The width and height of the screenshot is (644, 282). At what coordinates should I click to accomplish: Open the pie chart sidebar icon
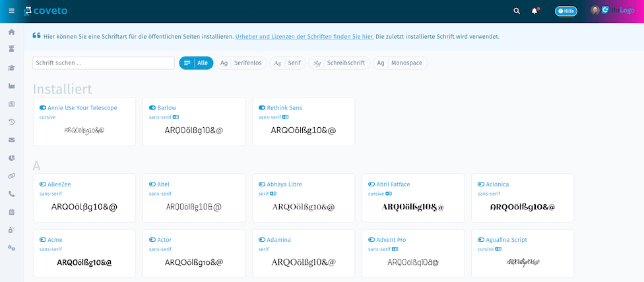(11, 158)
